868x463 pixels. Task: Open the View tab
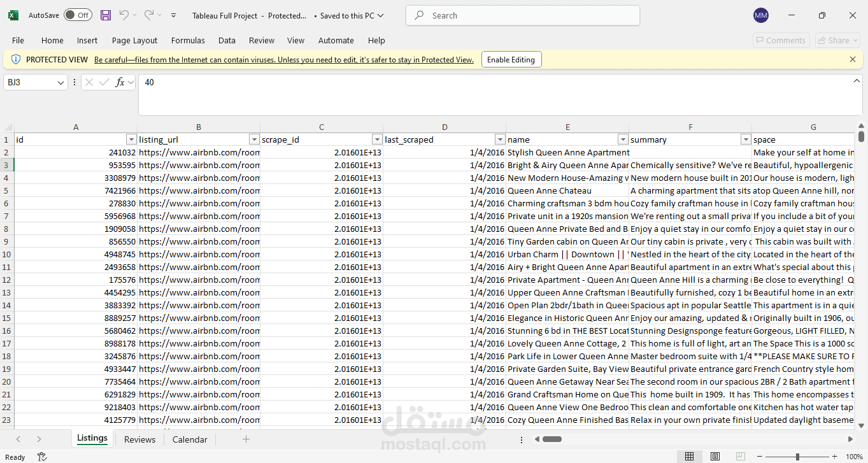tap(295, 40)
